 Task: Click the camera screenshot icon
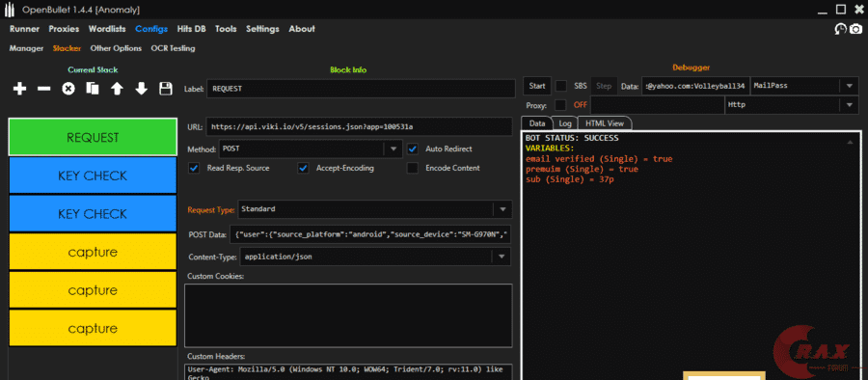[855, 29]
